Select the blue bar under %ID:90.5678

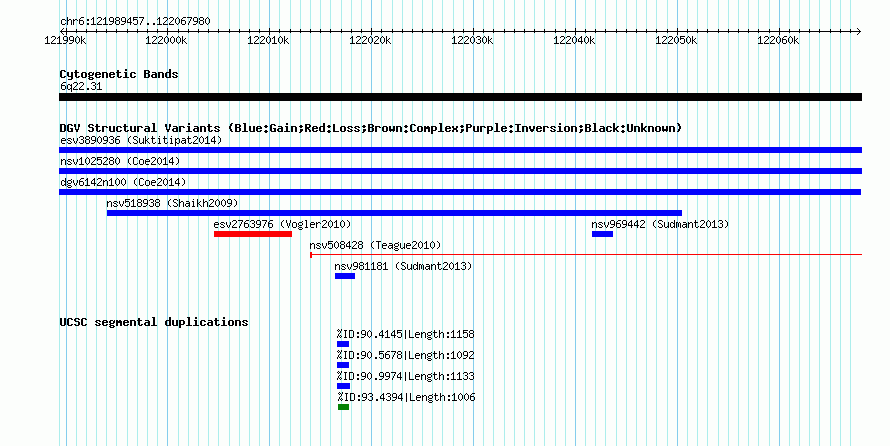pos(343,365)
